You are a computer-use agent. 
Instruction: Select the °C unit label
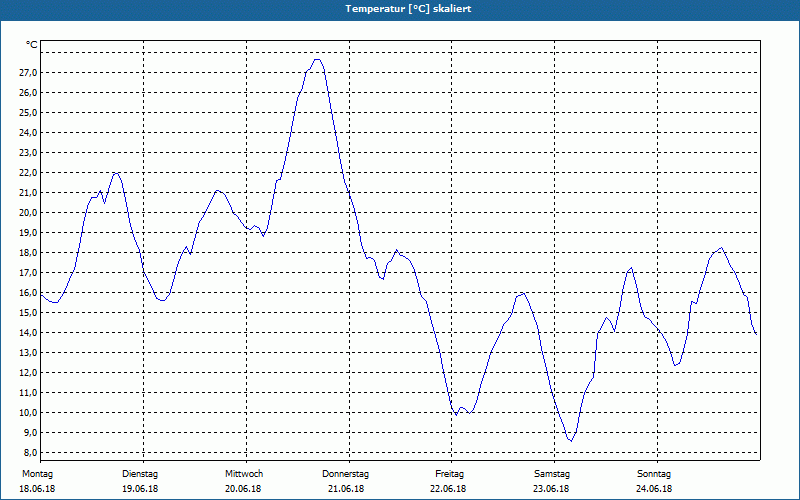click(32, 45)
